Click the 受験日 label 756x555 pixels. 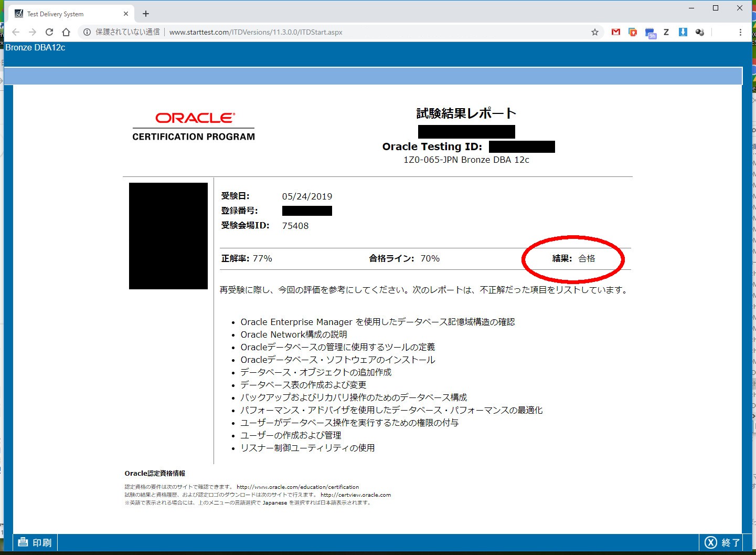(x=235, y=196)
